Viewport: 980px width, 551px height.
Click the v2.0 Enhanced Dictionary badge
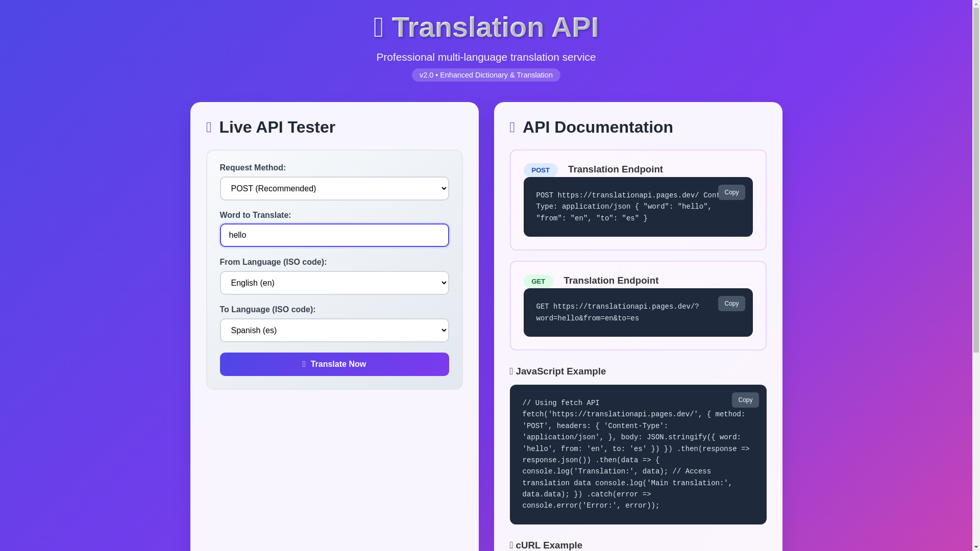pos(485,75)
